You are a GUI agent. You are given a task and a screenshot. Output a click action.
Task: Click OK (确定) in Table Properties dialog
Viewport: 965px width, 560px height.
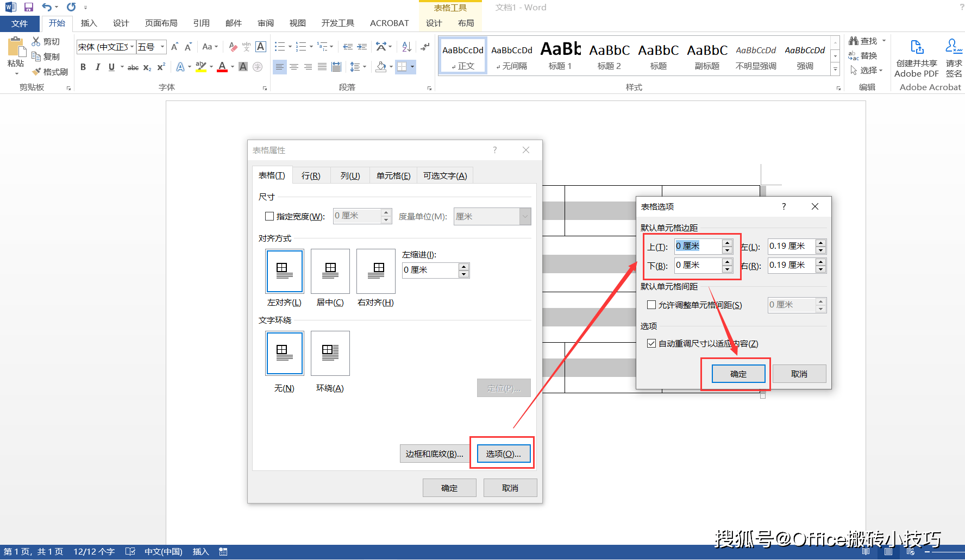click(449, 488)
